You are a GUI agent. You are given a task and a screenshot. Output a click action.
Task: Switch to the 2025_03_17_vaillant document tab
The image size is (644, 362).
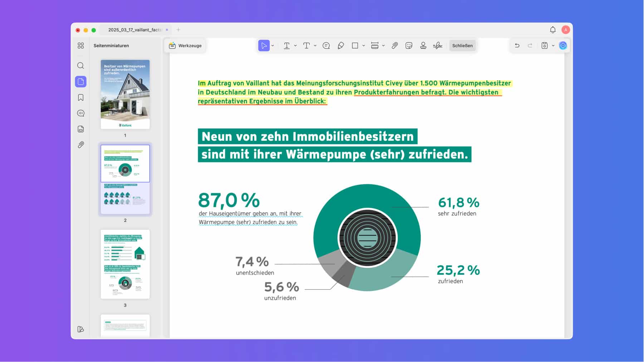(x=135, y=30)
